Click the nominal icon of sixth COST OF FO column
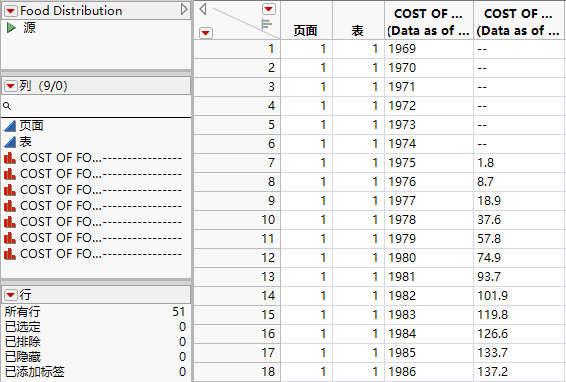This screenshot has height=382, width=566. [10, 238]
